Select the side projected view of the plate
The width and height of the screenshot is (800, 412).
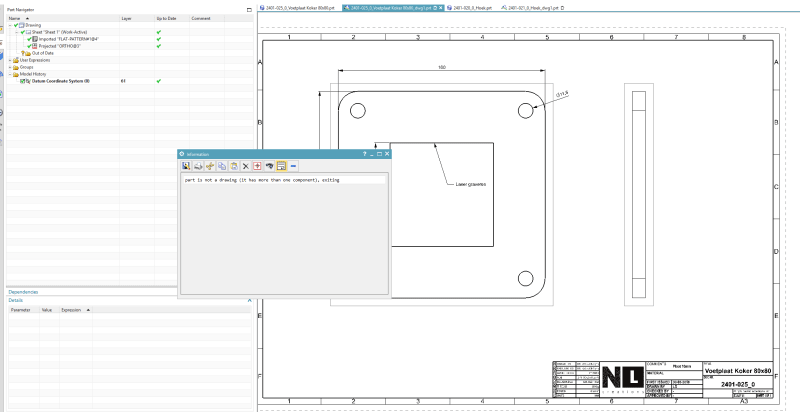(x=639, y=194)
